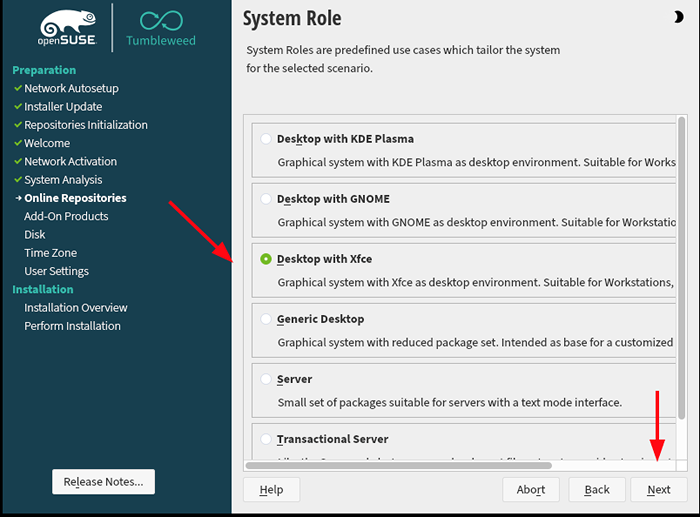Choose the Server role radio button

[x=266, y=379]
